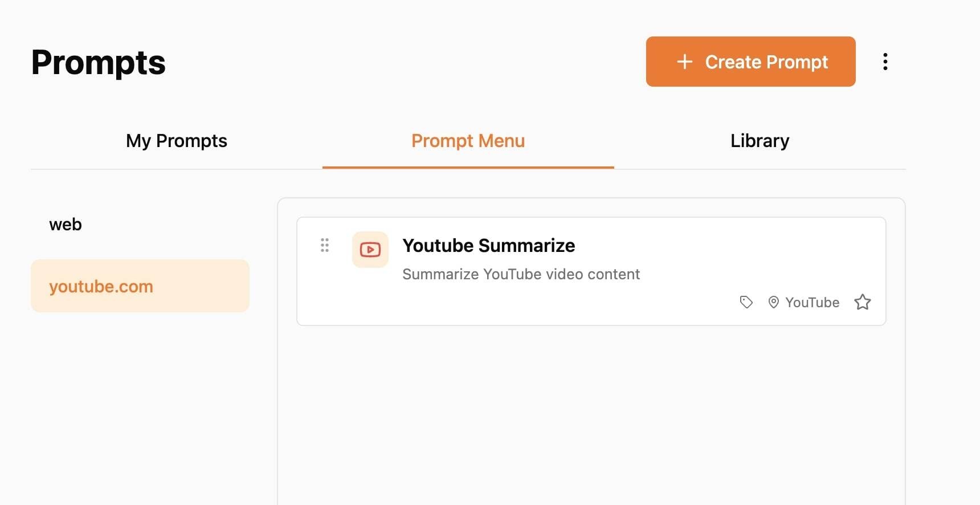Click the YouTube play icon on the prompt card

point(370,249)
